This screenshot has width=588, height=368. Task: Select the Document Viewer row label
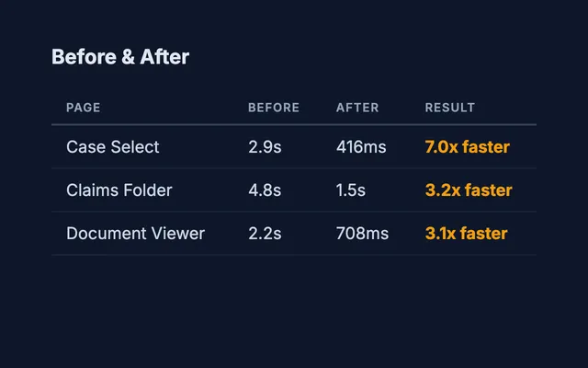(x=135, y=234)
